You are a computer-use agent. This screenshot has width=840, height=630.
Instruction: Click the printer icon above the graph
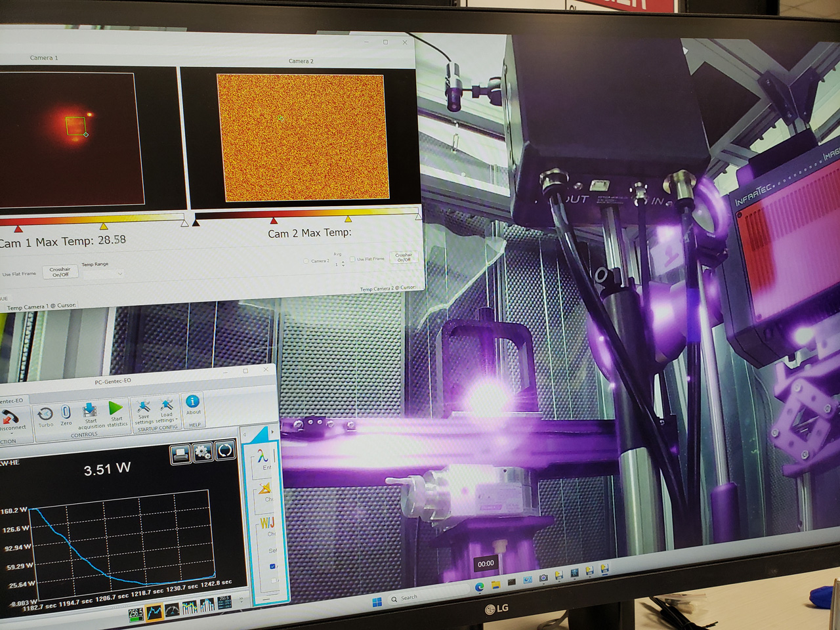[180, 453]
